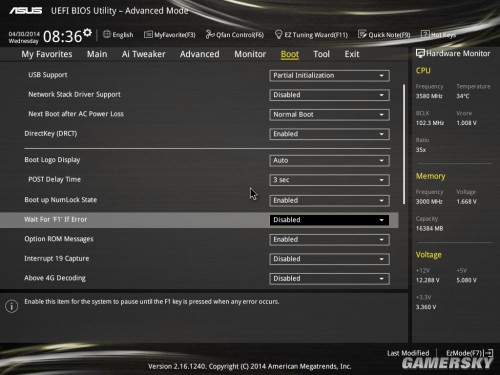500x375 pixels.
Task: Click EZ Tuning Wizard(F11) label
Action: pyautogui.click(x=316, y=35)
